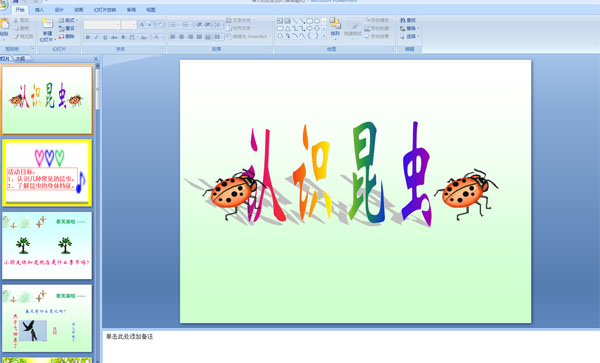
Task: Click the Select (选择) button in editing group
Action: (x=409, y=36)
